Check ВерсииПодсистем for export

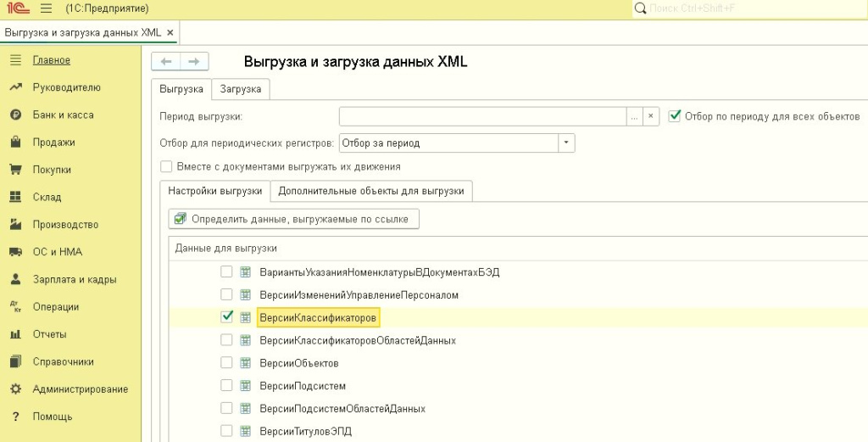(225, 385)
